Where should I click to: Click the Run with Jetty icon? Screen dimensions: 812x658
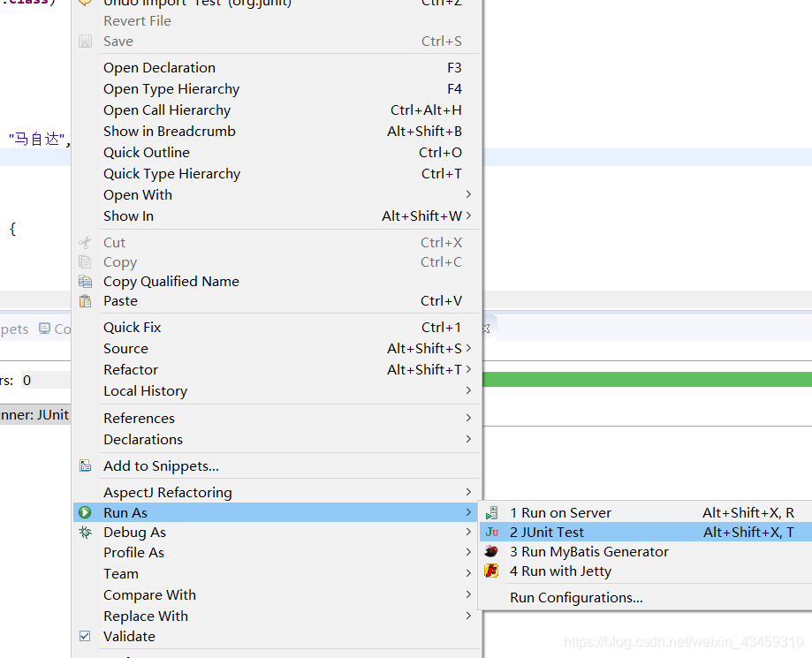(491, 571)
